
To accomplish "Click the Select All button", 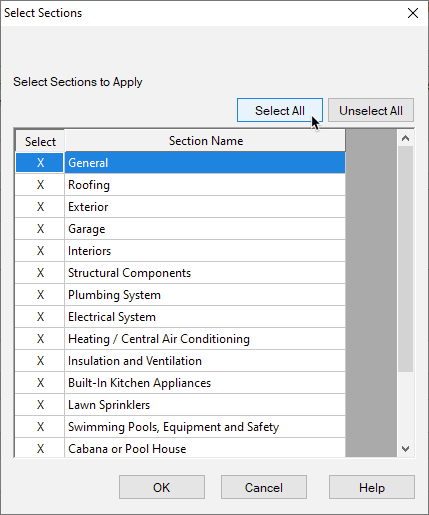I will click(280, 110).
